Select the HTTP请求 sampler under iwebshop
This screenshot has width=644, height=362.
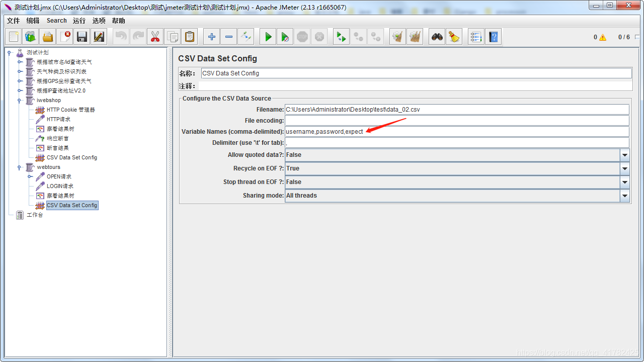[58, 119]
